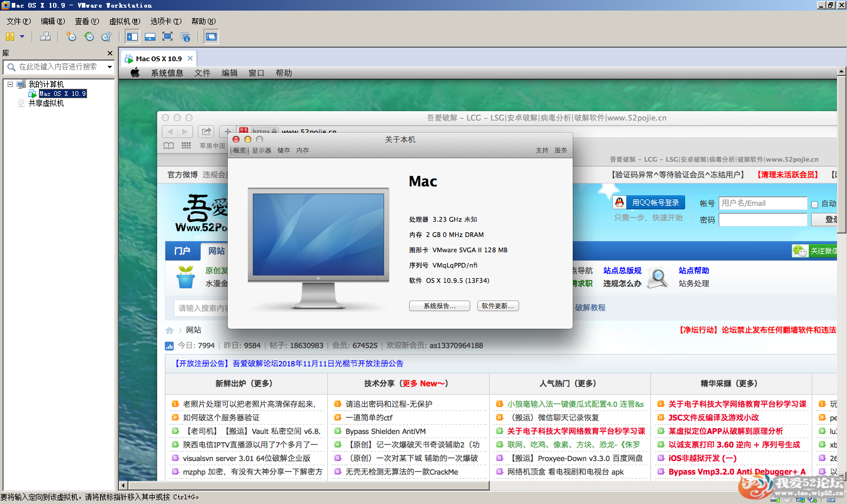Screen dimensions: 847x504
Task: Open the 请追出密码和过程-无保护 thread
Action: click(x=388, y=404)
